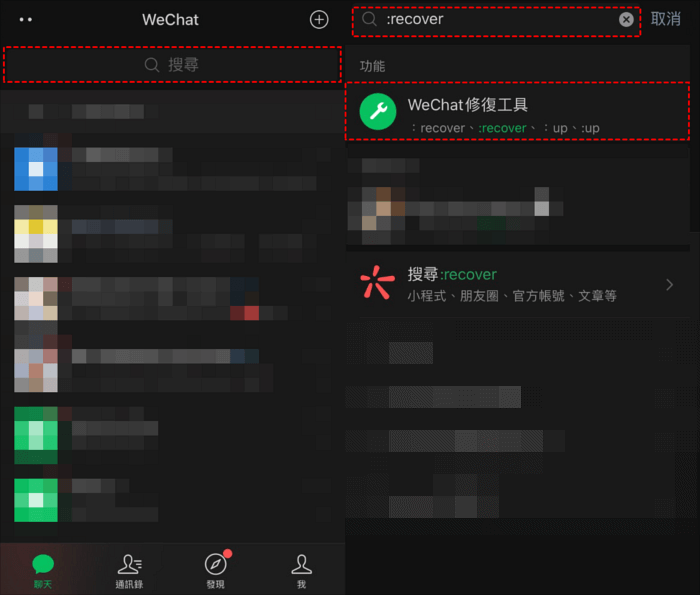This screenshot has height=595, width=700.
Task: Clear the :recover search text
Action: tap(626, 19)
